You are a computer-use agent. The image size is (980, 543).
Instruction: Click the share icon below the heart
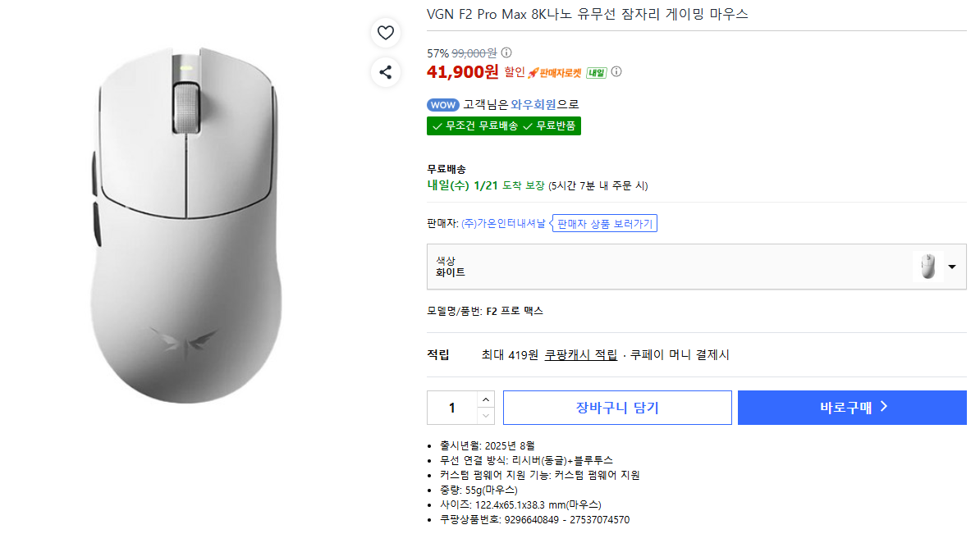click(x=386, y=72)
